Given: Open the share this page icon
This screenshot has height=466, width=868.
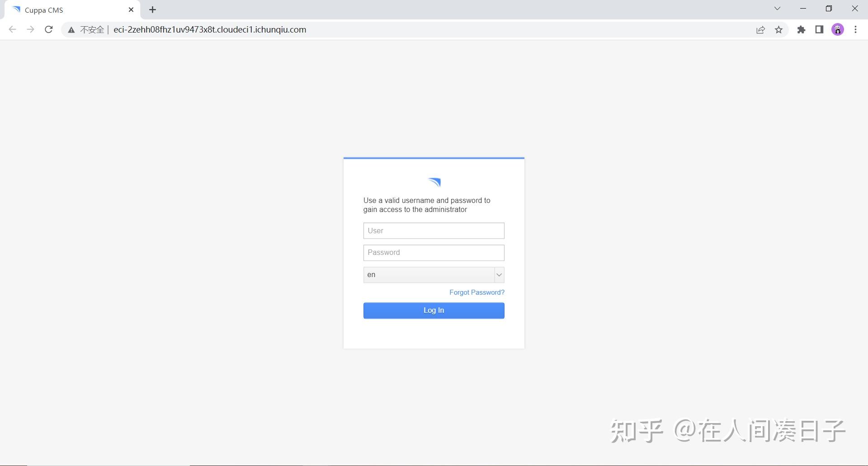Looking at the screenshot, I should click(760, 29).
